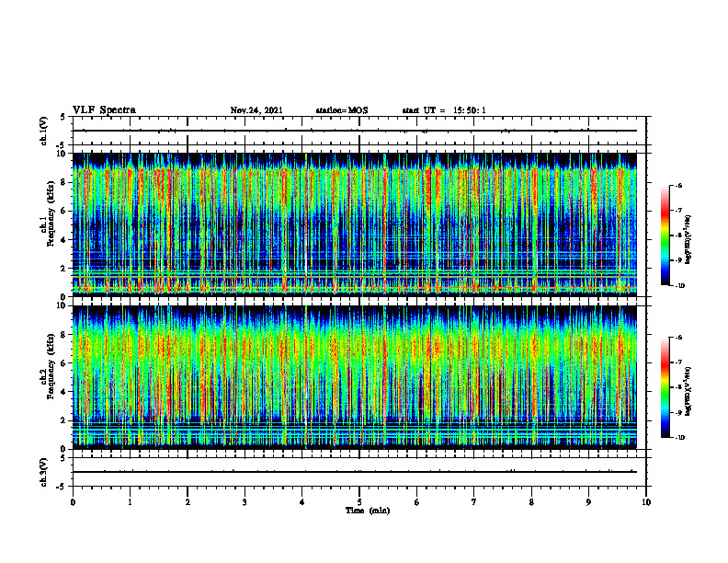728x563 pixels.
Task: Click the ch.1 spectrogram panel
Action: pyautogui.click(x=355, y=224)
